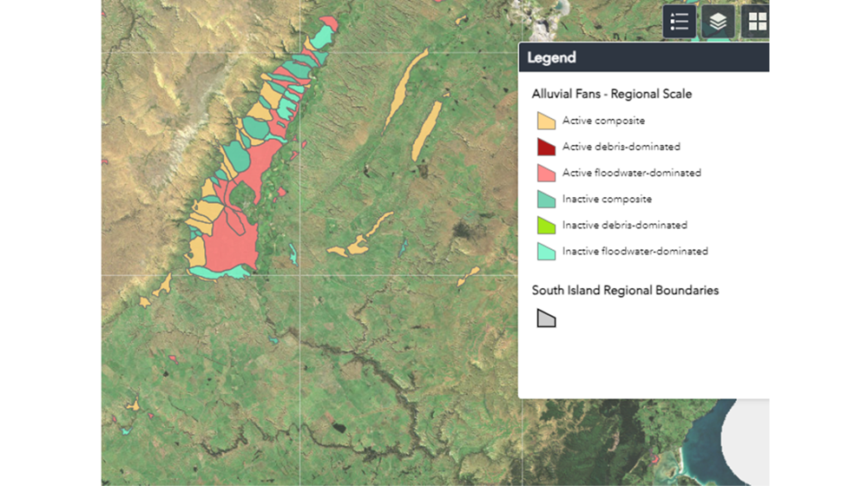Click the Active composite legend swatch
Image resolution: width=868 pixels, height=486 pixels.
(546, 121)
